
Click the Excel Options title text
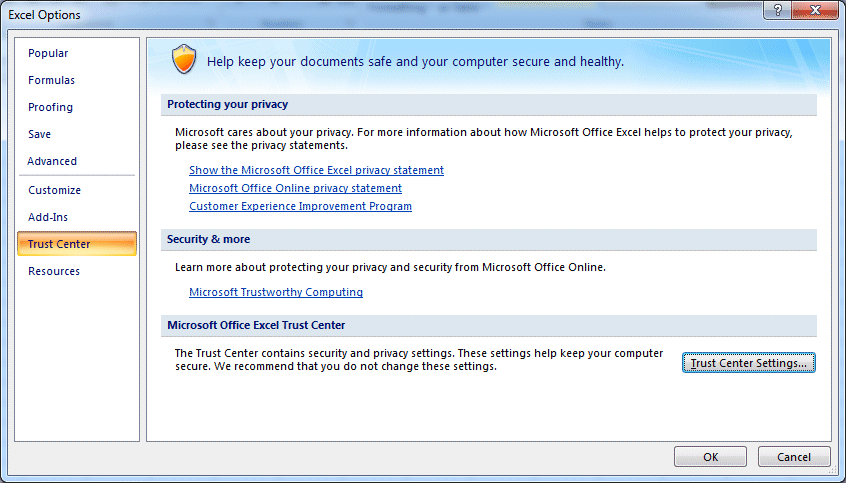pos(44,15)
